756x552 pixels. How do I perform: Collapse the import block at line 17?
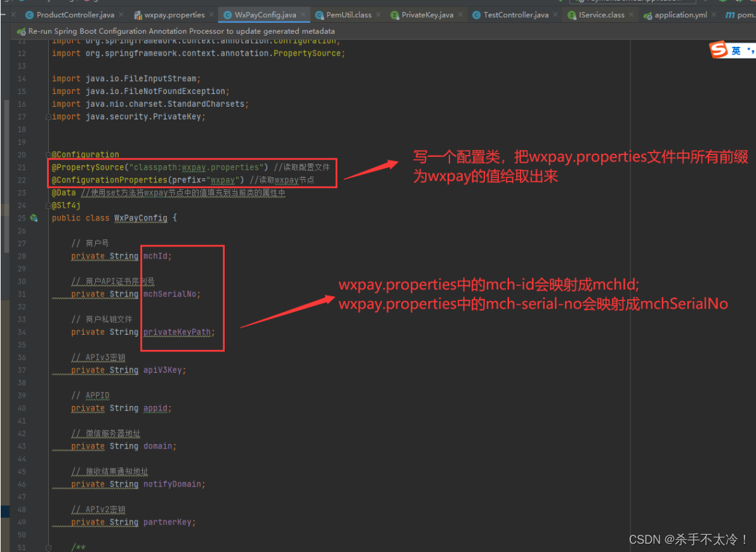coord(48,116)
